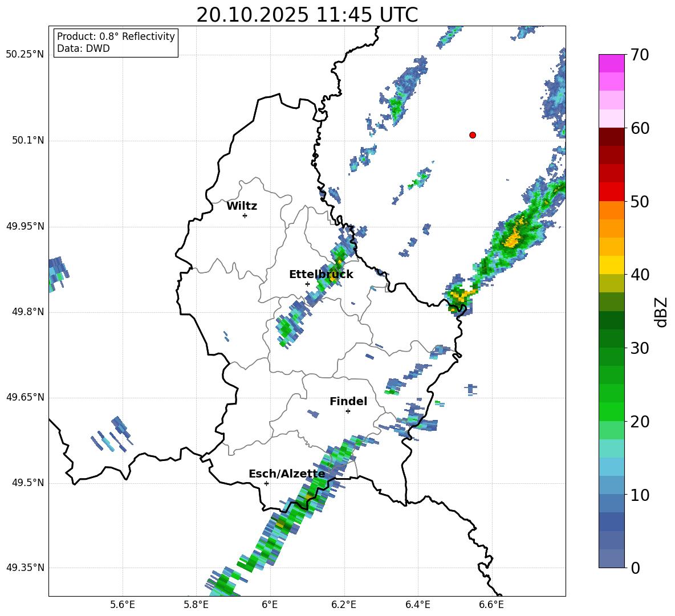Click the orange colorbar segment just below 50
This screenshot has width=675, height=616.
pyautogui.click(x=611, y=210)
